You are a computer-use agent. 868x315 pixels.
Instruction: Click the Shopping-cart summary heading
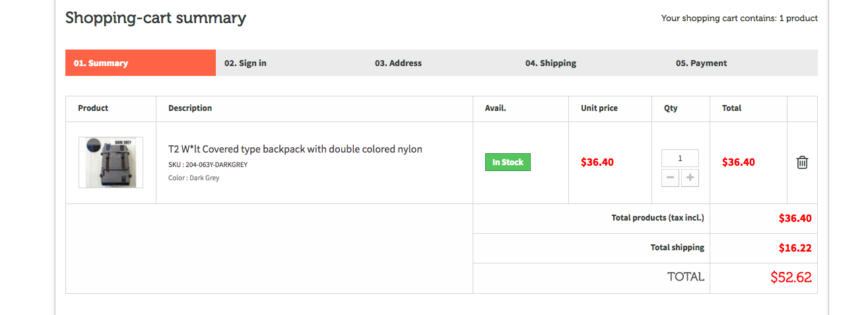pyautogui.click(x=156, y=18)
